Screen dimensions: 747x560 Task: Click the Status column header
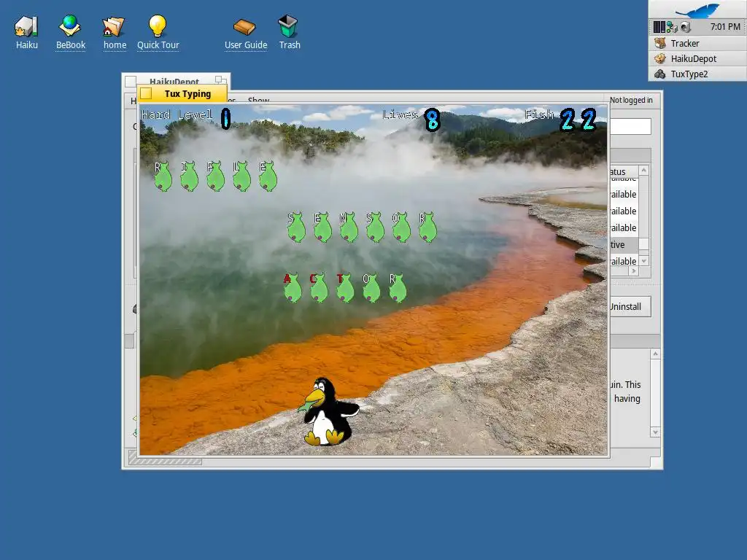click(623, 171)
